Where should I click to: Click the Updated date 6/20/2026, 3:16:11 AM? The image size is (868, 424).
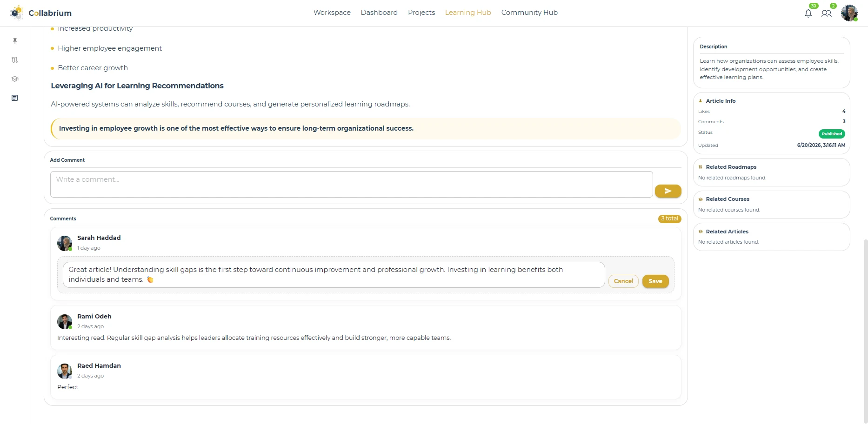[x=821, y=145]
